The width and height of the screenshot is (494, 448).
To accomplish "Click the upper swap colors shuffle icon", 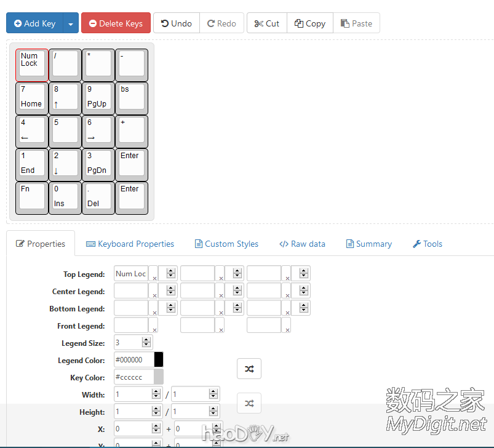I will [x=249, y=369].
